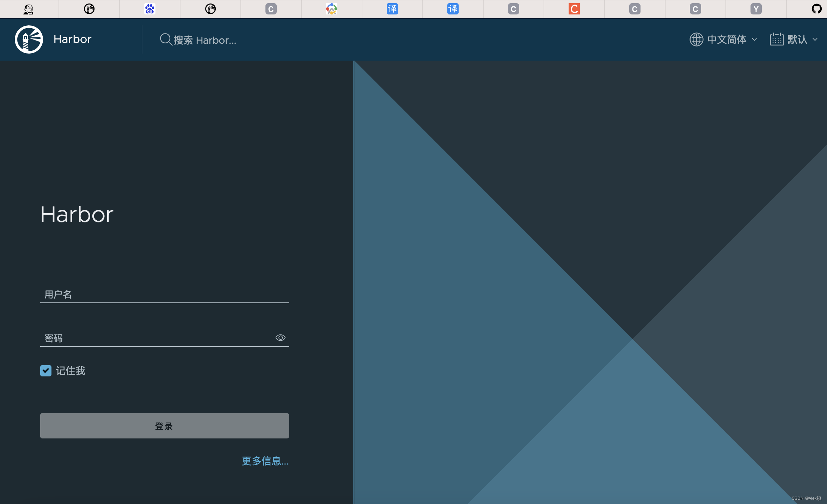Open the Jenkins butler bookmark icon
The width and height of the screenshot is (827, 504).
(29, 9)
